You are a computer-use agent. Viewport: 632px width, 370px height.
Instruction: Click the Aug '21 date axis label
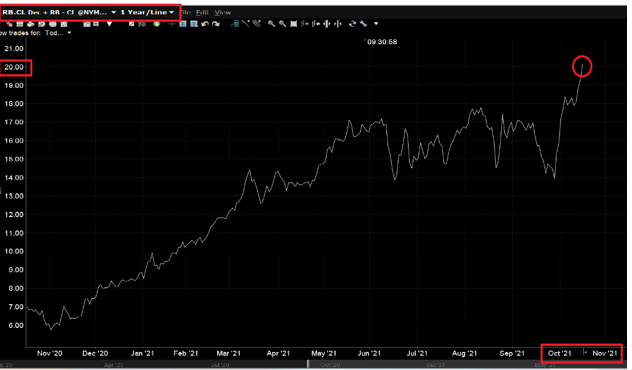coord(464,353)
